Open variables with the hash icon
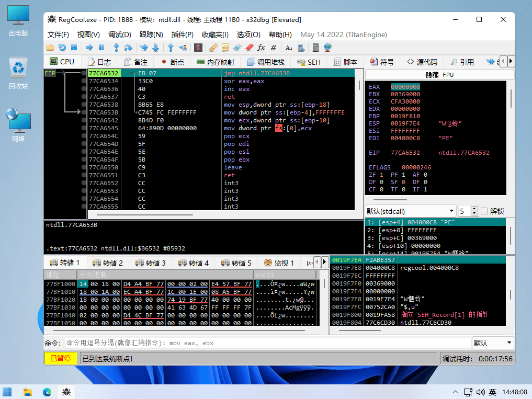Screen dimensions: 532x399 click(274, 48)
